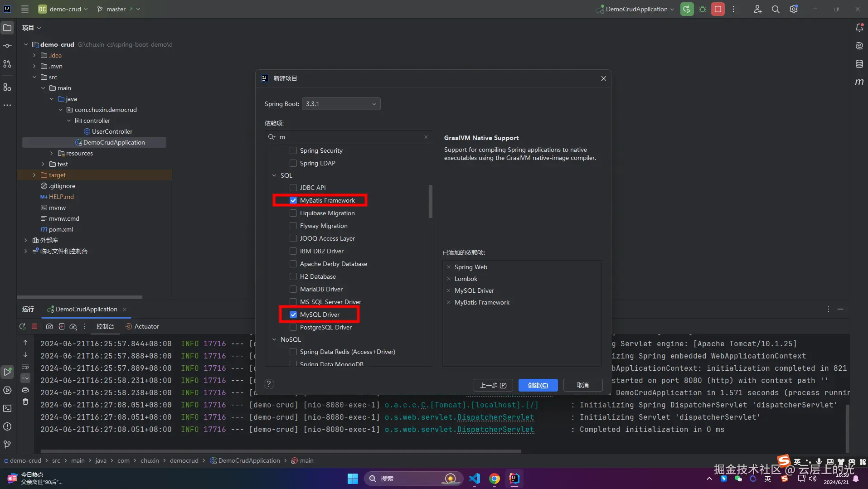868x489 pixels.
Task: Click the green Run DemoCrudApplication button
Action: tap(687, 9)
